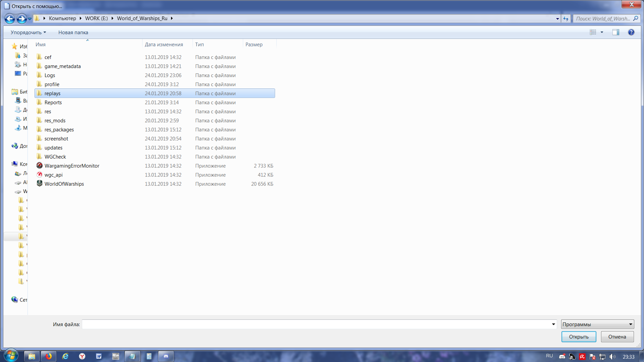Click the Kaspersky red tray icon
Image resolution: width=644 pixels, height=362 pixels.
(x=582, y=356)
